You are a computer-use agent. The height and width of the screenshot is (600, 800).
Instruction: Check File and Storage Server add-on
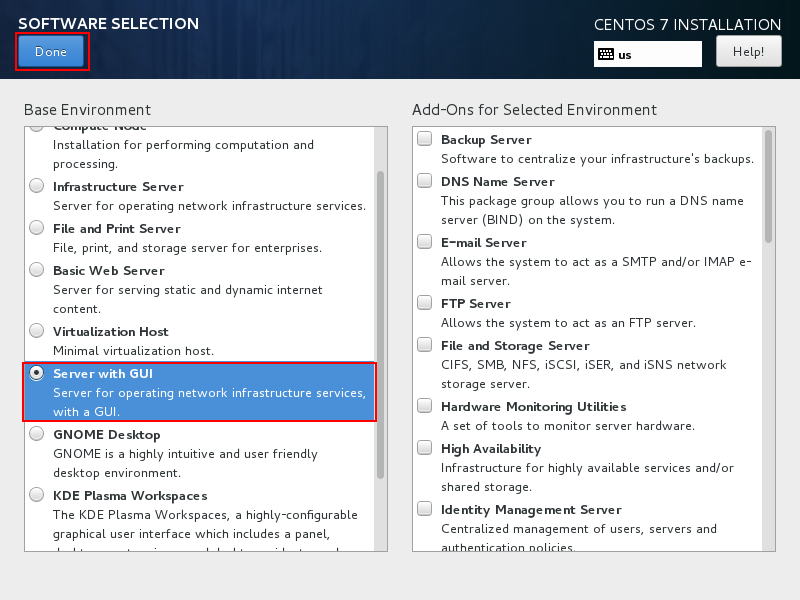tap(425, 345)
